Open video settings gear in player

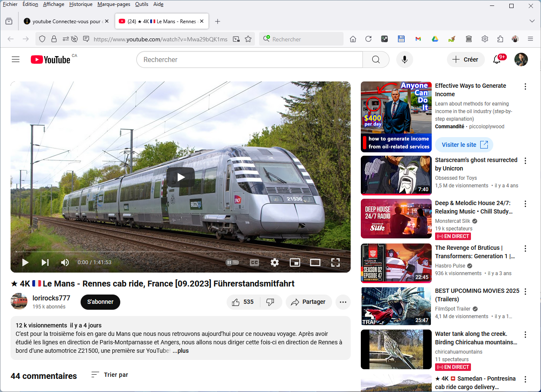275,262
